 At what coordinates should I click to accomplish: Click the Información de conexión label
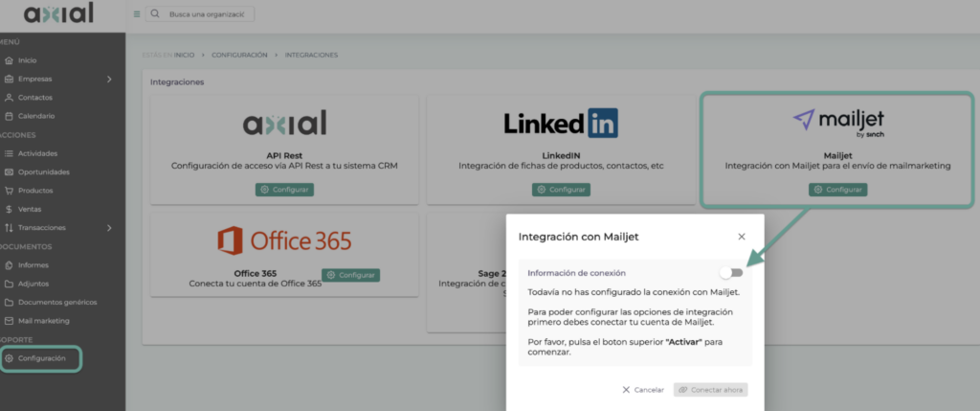pos(577,273)
